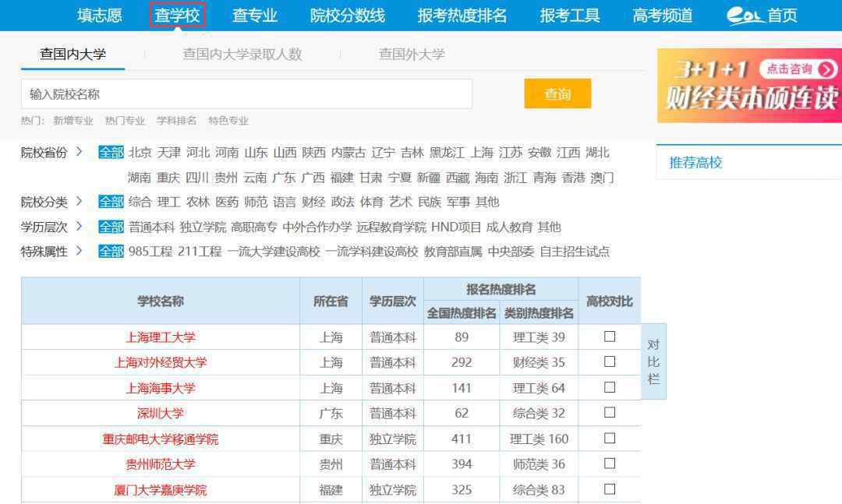Screen dimensions: 842x504
Task: Switch to the 查国内大学 tab
Action: (73, 55)
